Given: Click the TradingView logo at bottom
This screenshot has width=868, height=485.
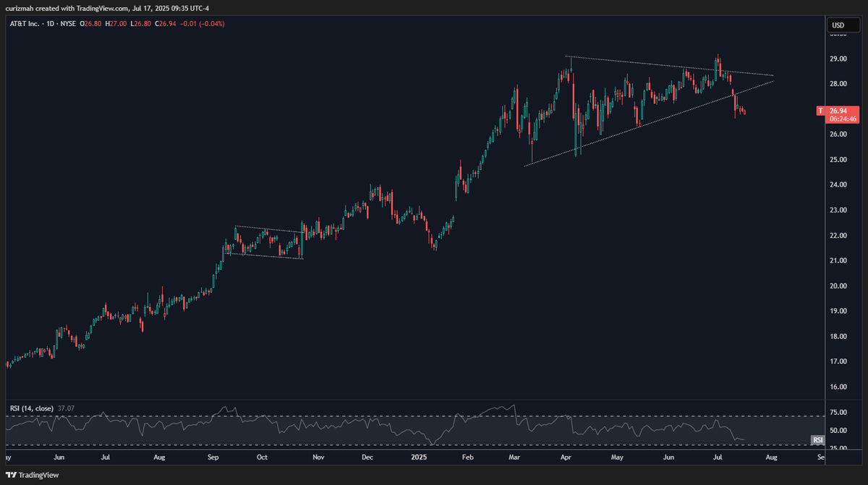Looking at the screenshot, I should (x=33, y=475).
